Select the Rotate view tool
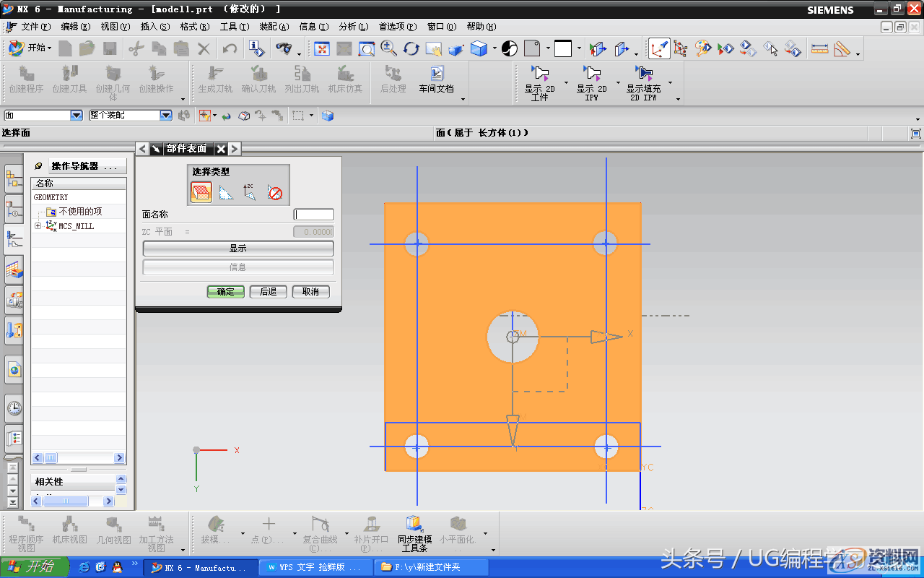Viewport: 924px width, 578px height. (x=411, y=48)
